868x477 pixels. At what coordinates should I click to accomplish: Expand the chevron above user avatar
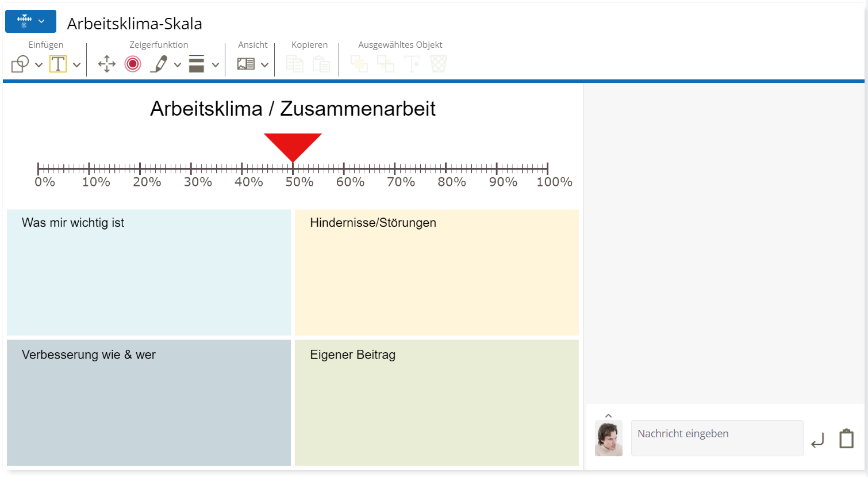tap(608, 415)
